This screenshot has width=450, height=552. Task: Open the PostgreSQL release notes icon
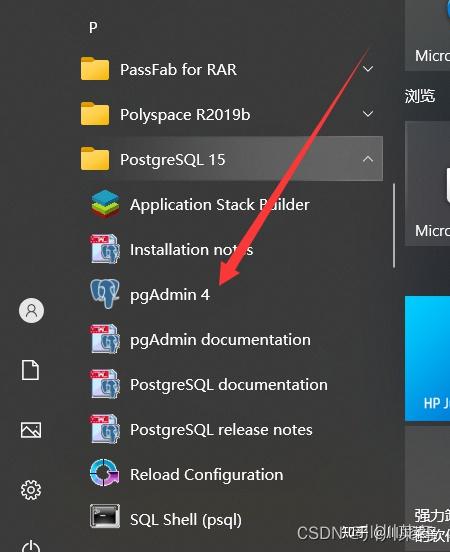tap(105, 429)
